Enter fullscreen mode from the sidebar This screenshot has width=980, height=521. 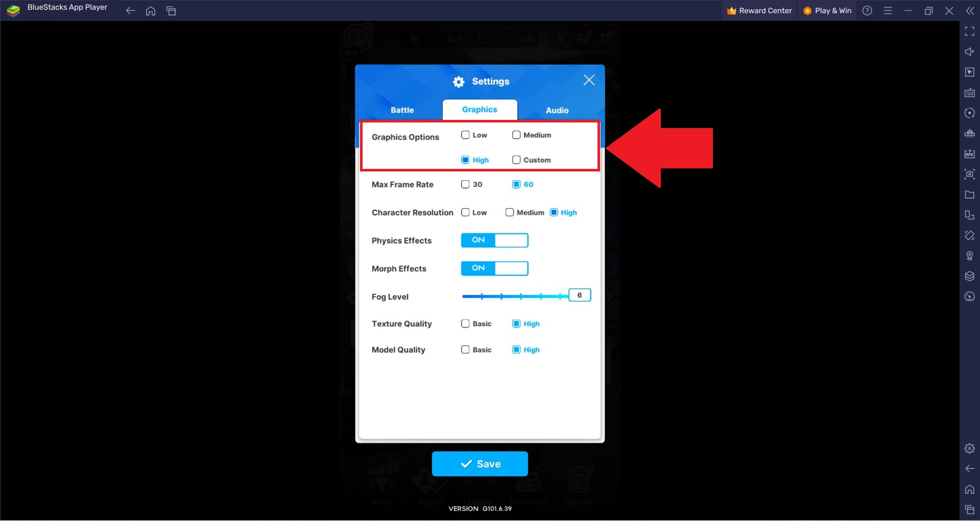click(969, 31)
